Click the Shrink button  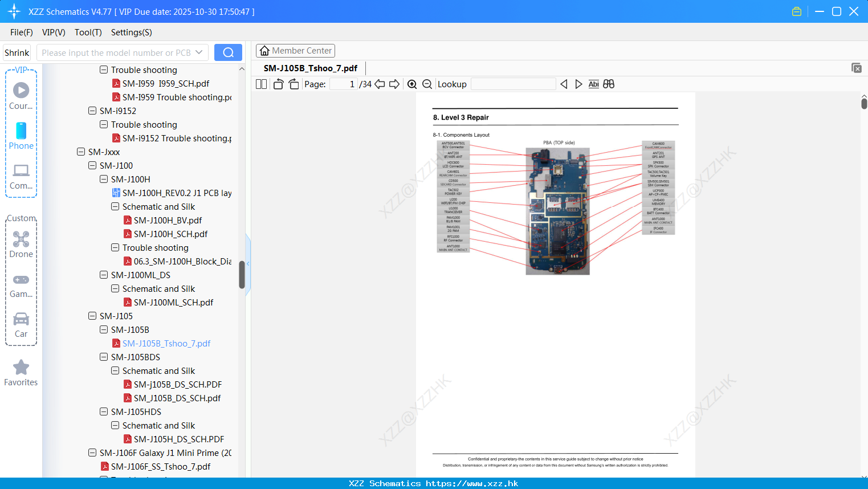17,52
